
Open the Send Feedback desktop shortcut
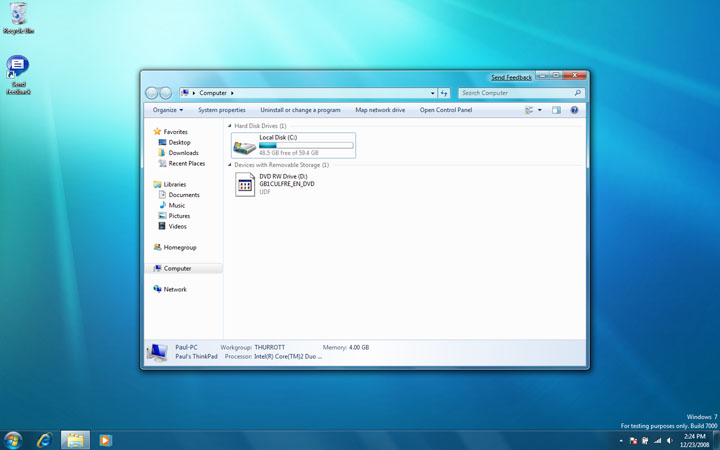coord(18,75)
